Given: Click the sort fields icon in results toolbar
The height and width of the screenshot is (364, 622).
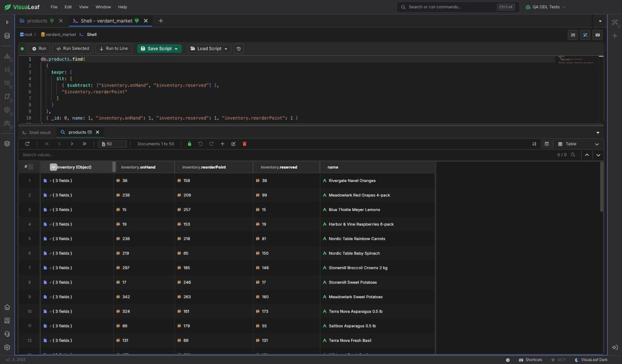Looking at the screenshot, I should click(x=534, y=144).
